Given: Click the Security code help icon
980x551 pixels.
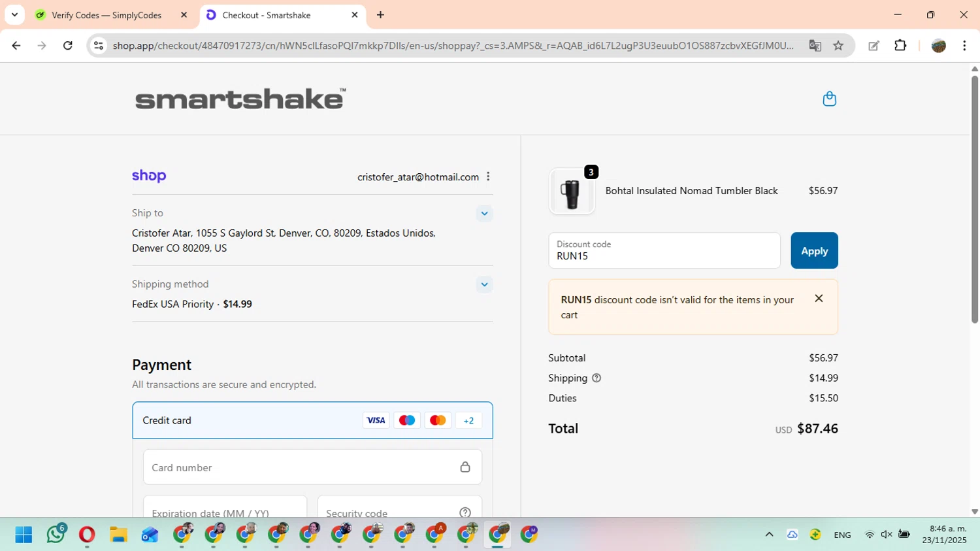Looking at the screenshot, I should click(465, 512).
